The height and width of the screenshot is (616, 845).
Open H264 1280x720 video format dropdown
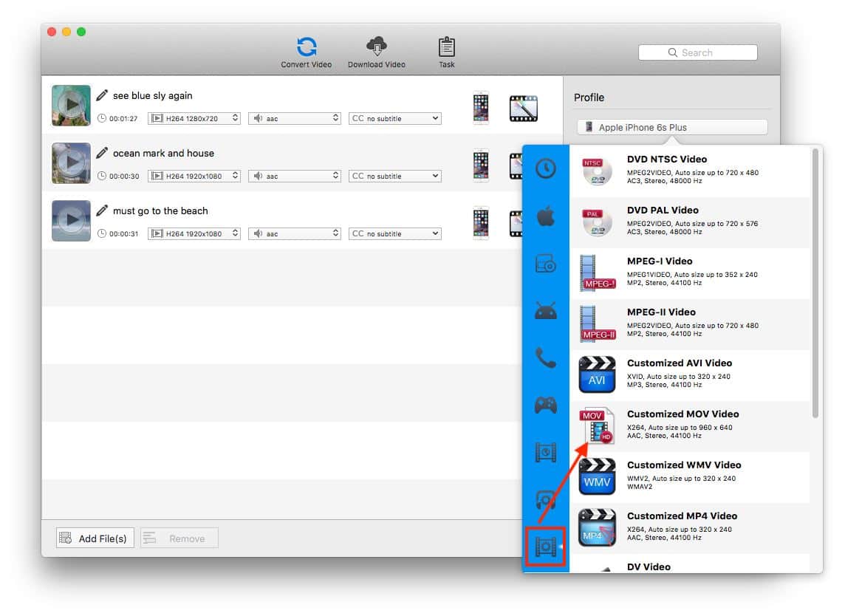194,118
